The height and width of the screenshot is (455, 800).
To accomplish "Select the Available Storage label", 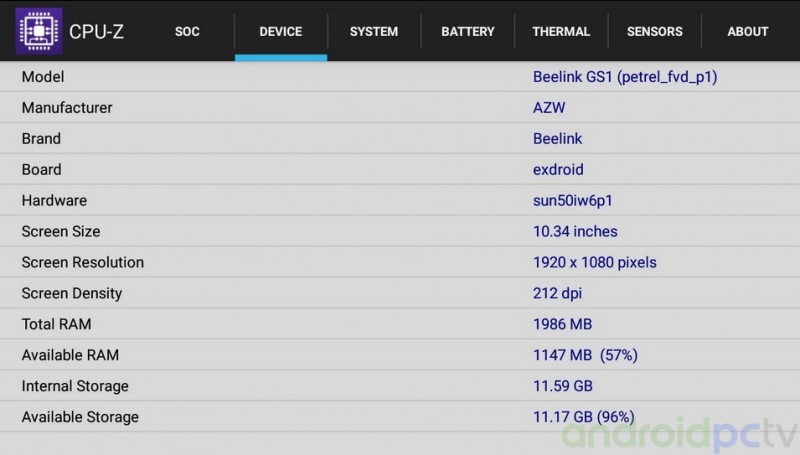I will tap(80, 417).
